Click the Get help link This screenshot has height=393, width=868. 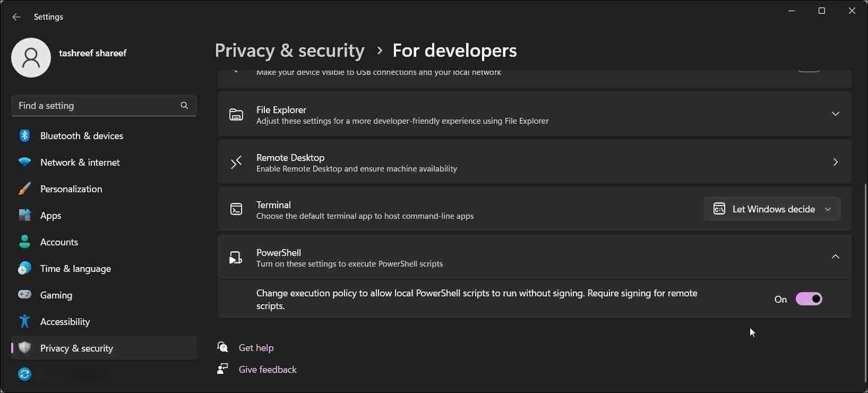point(256,347)
